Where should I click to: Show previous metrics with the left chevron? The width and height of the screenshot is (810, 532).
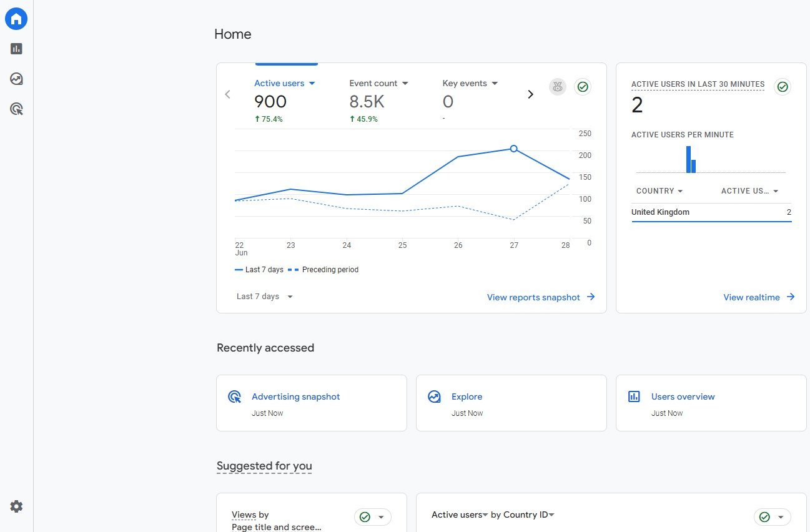point(227,94)
